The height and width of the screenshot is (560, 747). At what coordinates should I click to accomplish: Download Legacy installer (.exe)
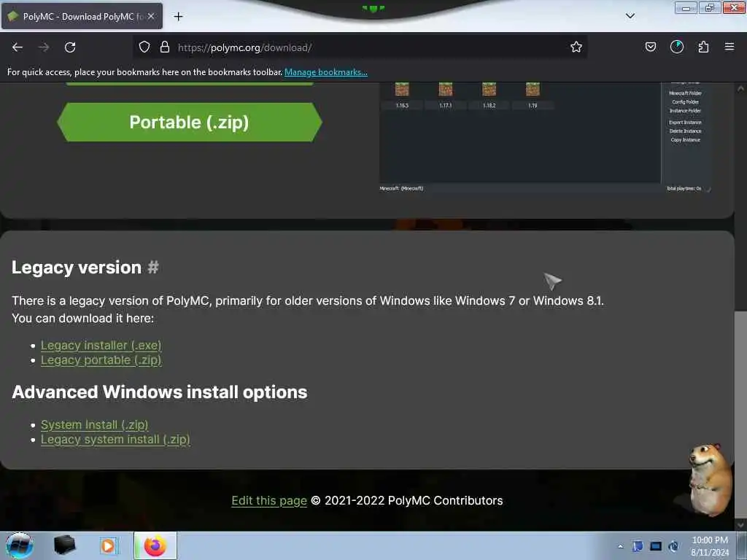(101, 345)
